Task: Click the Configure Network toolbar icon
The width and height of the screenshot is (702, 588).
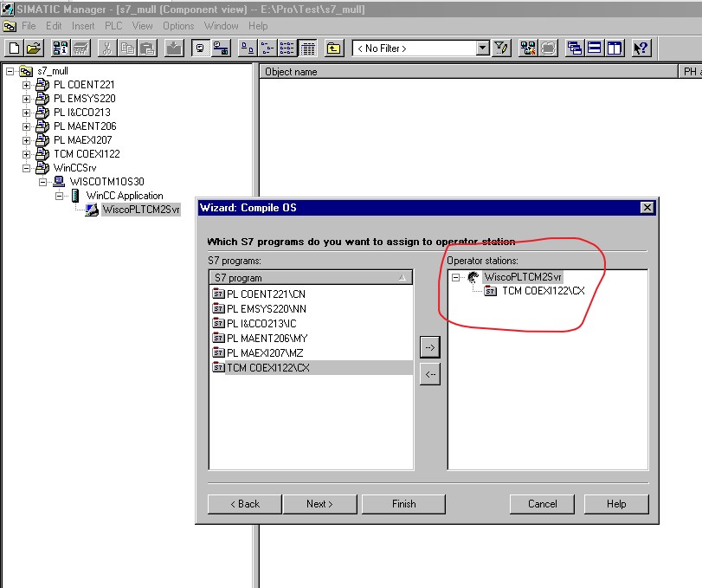Action: pos(528,48)
